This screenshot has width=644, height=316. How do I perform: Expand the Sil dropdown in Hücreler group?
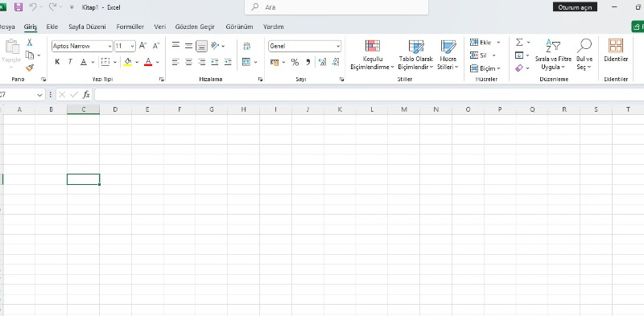[493, 55]
